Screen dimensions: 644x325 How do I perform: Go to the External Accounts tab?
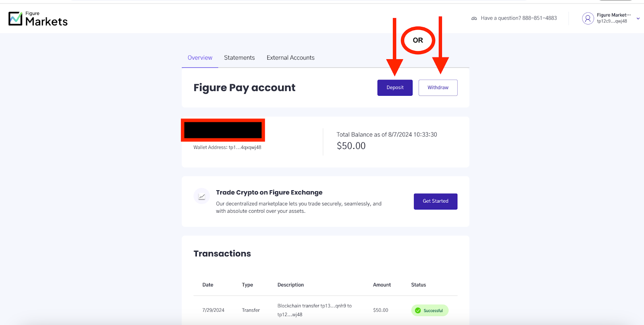291,58
